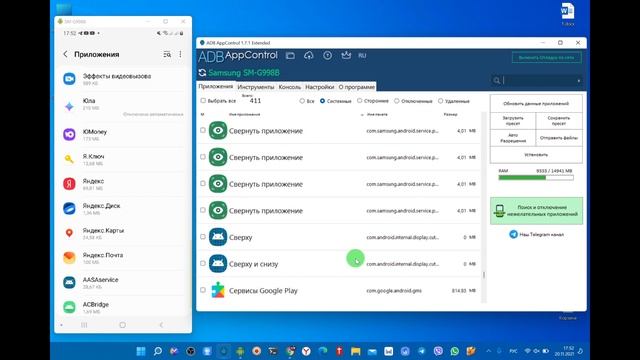Click the Загрузить пресет button

(513, 121)
